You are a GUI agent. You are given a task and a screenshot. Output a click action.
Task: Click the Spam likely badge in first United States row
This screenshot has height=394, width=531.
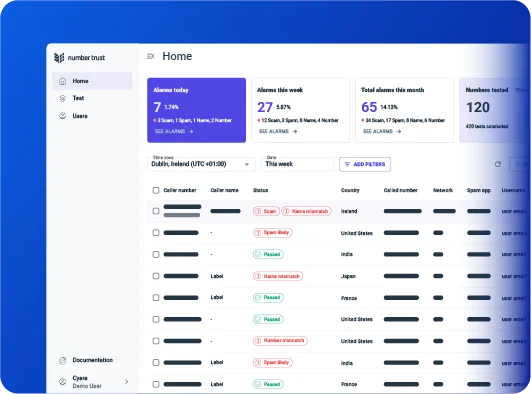click(273, 233)
